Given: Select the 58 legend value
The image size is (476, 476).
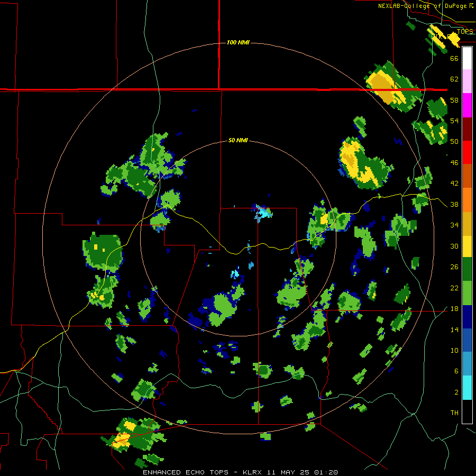Looking at the screenshot, I should pos(454,100).
